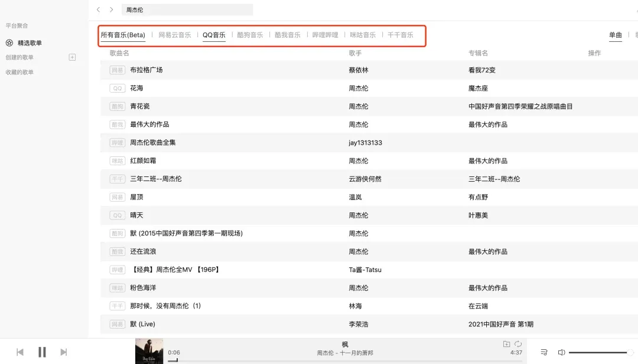This screenshot has width=638, height=364.
Task: Switch to the 所有音乐(Beta) tab
Action: coord(123,35)
